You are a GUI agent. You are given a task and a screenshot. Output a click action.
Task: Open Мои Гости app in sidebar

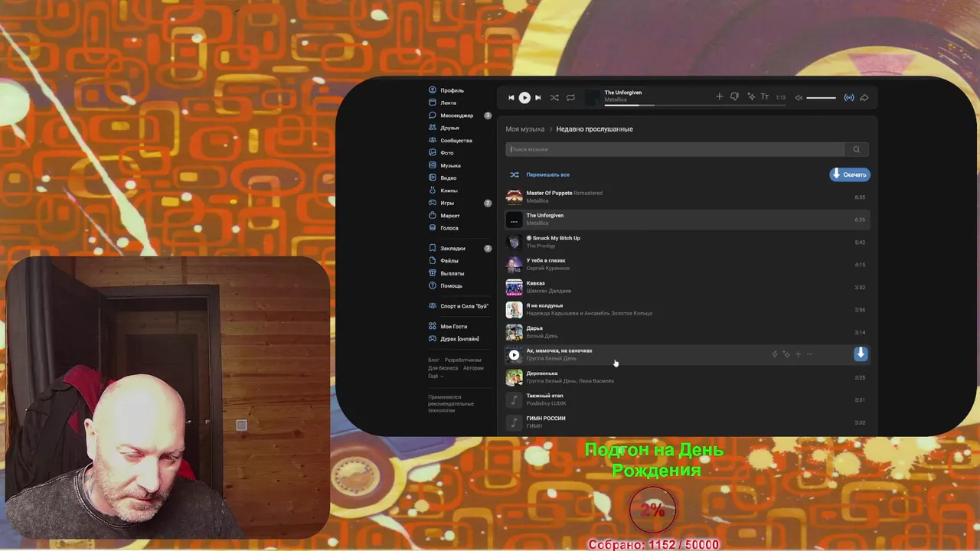[448, 326]
